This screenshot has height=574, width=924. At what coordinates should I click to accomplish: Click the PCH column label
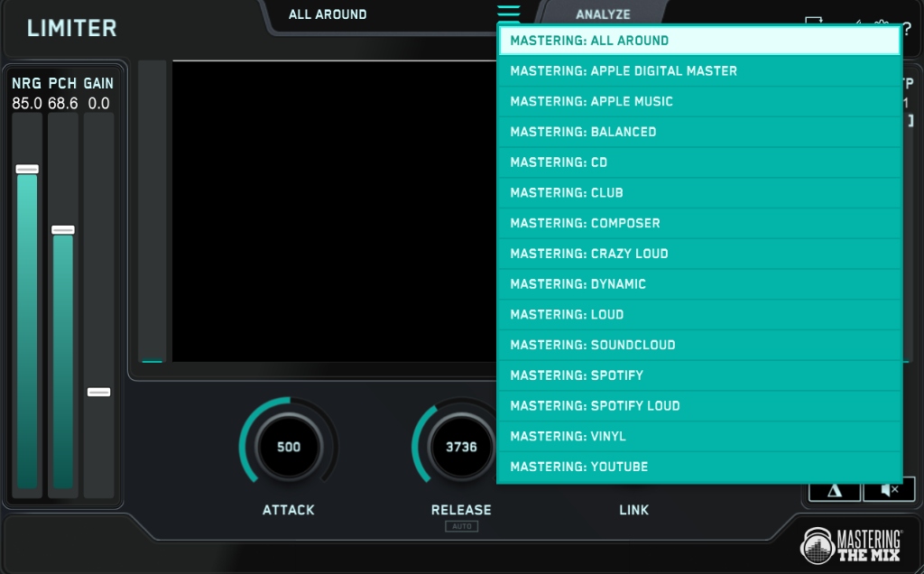(x=63, y=83)
